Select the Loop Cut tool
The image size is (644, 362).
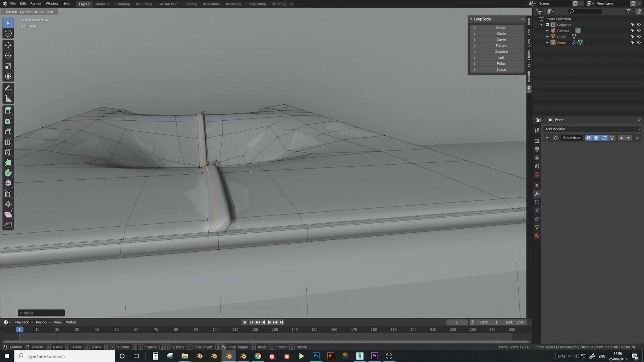8,142
